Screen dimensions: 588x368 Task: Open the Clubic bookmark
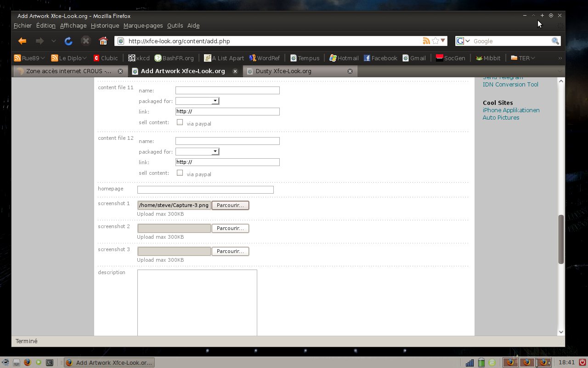[106, 58]
